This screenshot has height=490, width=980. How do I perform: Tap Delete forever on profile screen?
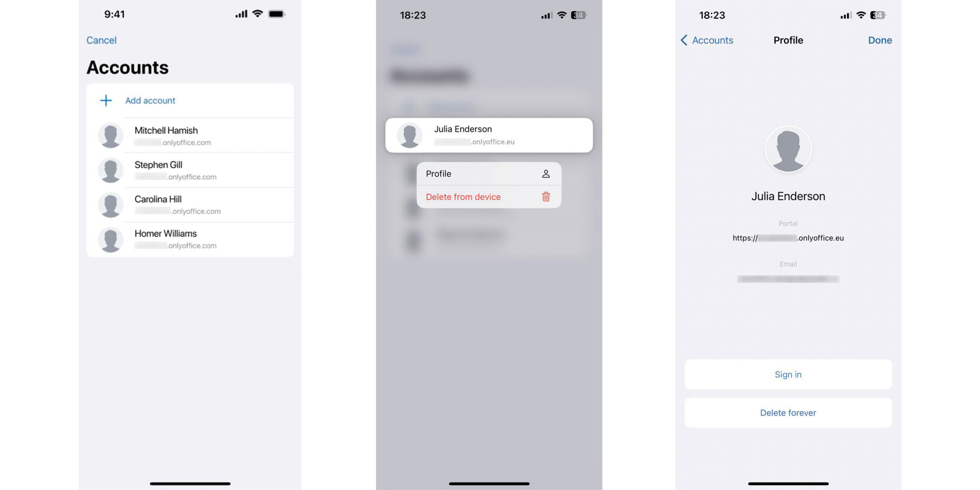[x=788, y=413]
